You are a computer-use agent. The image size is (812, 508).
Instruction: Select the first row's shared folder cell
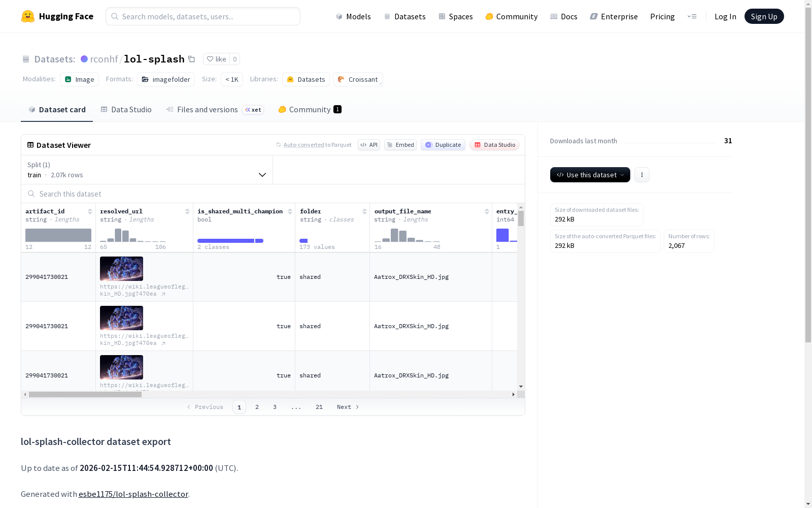tap(332, 277)
